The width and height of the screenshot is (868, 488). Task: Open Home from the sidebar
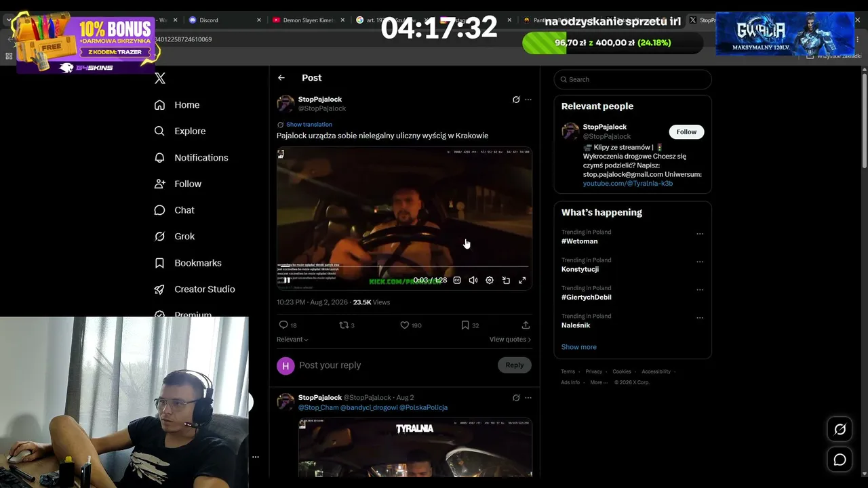pyautogui.click(x=177, y=105)
